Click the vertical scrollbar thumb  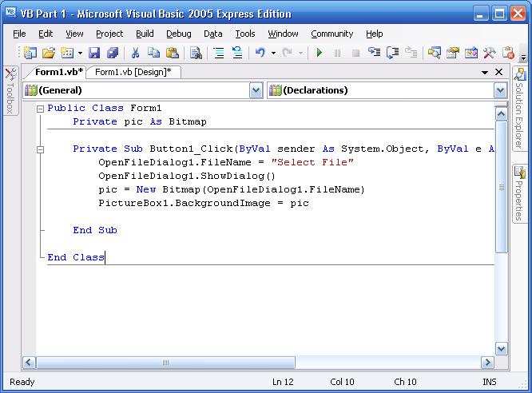click(x=501, y=187)
